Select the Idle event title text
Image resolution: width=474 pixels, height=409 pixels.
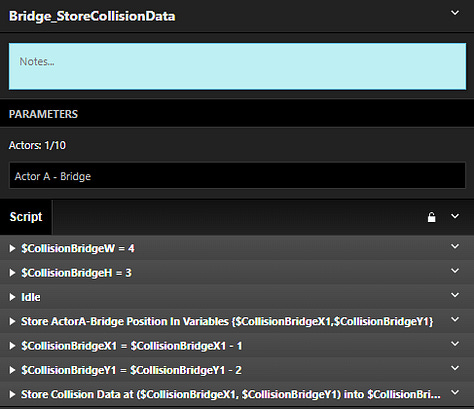click(x=31, y=297)
